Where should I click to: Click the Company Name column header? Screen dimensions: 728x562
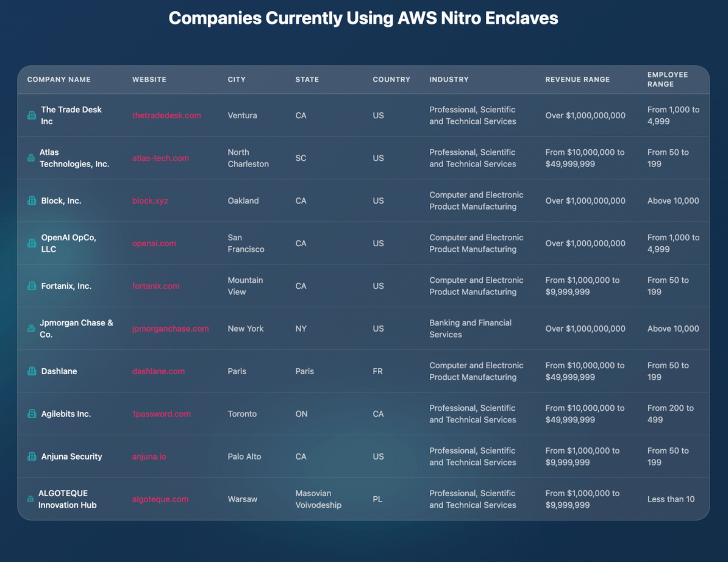point(59,79)
